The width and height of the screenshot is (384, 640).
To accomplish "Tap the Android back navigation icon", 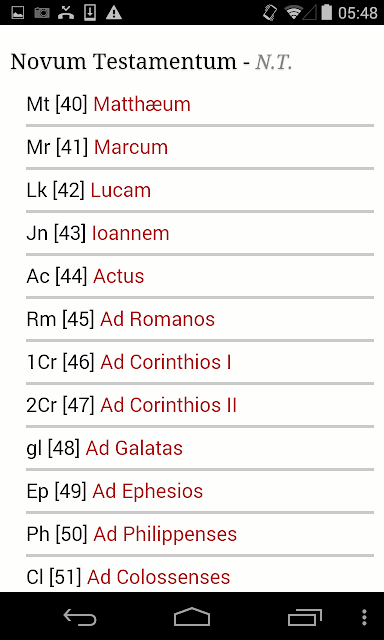I will 80,617.
